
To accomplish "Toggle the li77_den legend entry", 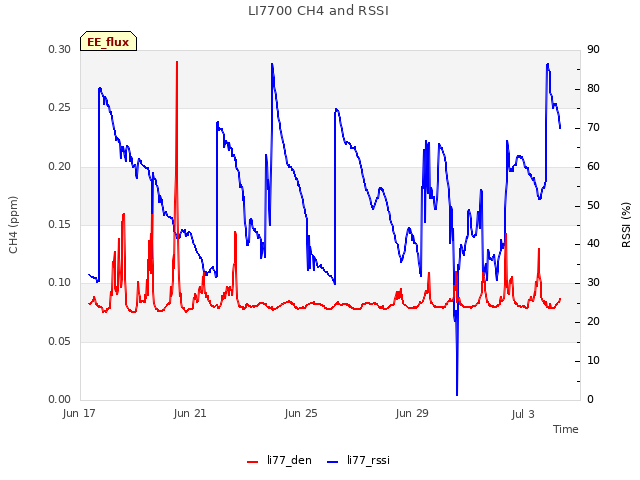I will (279, 460).
